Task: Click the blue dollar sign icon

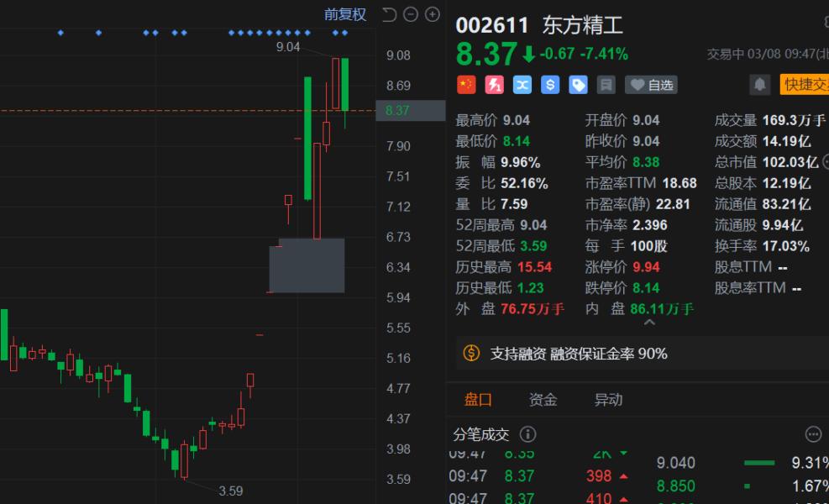Action: tap(550, 85)
